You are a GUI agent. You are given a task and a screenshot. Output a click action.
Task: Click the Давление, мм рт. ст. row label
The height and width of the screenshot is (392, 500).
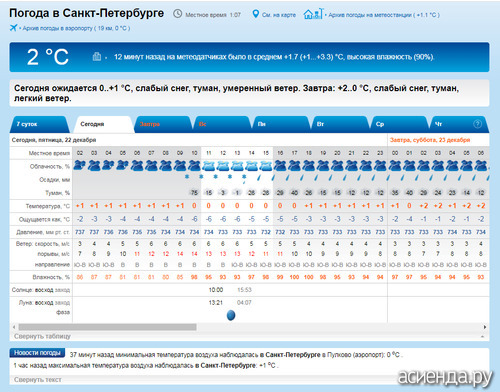pos(43,232)
